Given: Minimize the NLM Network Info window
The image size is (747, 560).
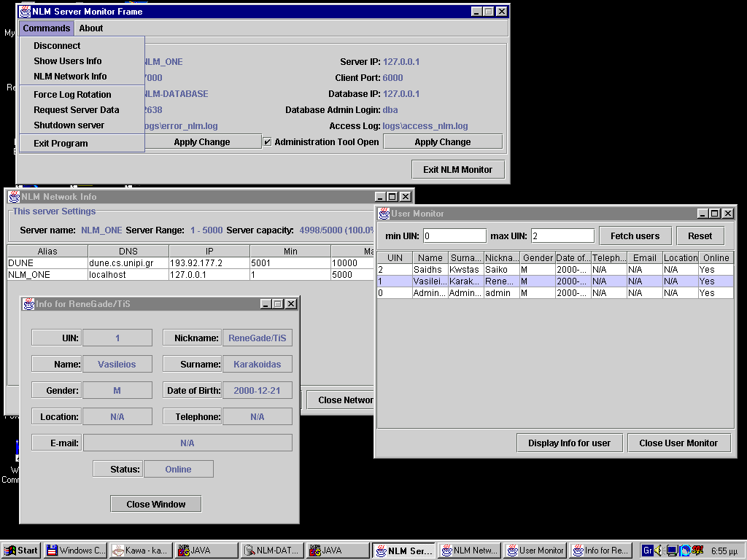Looking at the screenshot, I should [380, 197].
